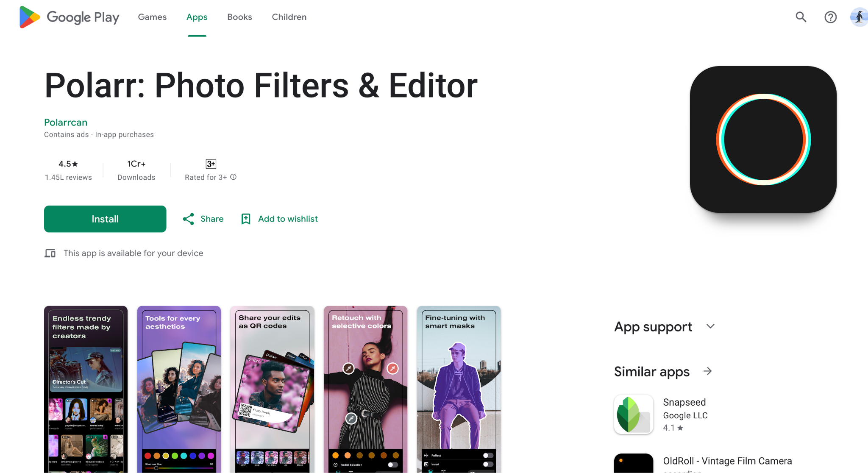
Task: Click the search icon
Action: (x=801, y=17)
